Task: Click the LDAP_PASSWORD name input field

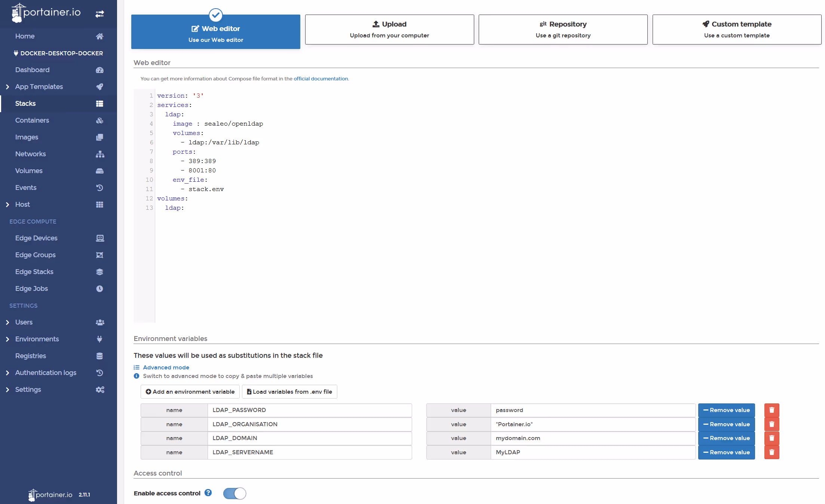Action: coord(310,410)
